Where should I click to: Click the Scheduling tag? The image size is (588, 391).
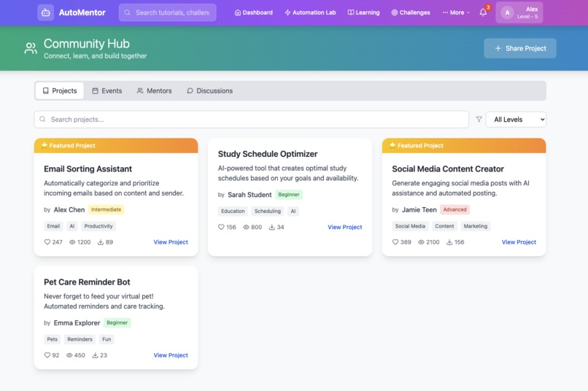268,211
